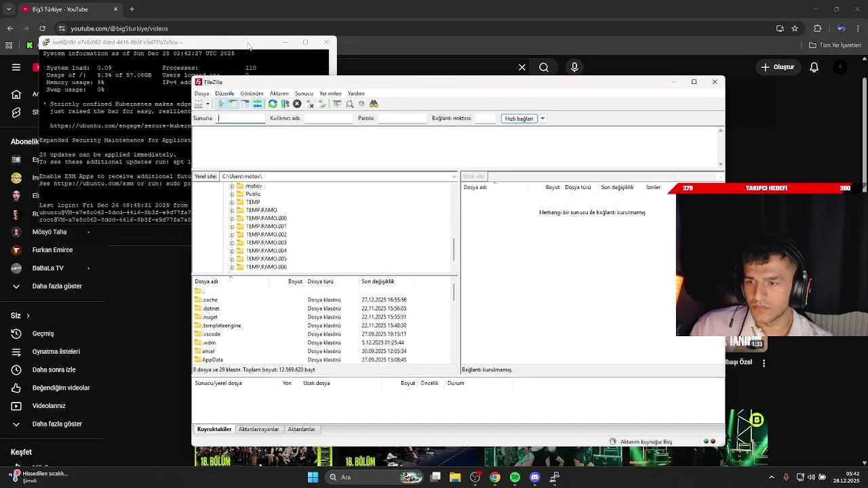868x488 pixels.
Task: Open the Sunucu menu
Action: (x=304, y=94)
